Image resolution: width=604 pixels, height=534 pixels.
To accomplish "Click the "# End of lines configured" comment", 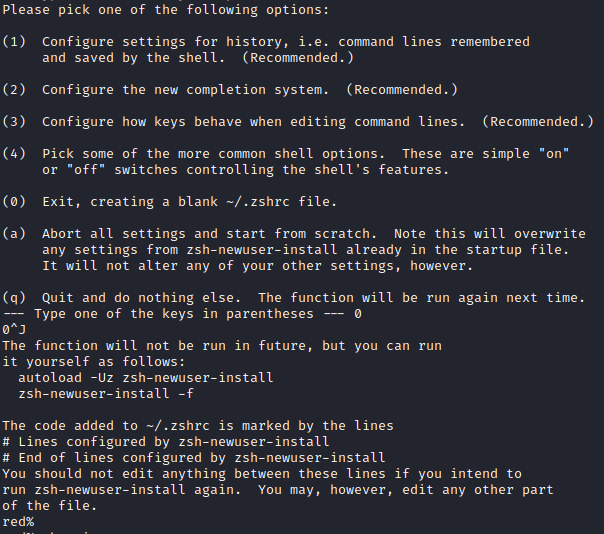I will [x=194, y=458].
